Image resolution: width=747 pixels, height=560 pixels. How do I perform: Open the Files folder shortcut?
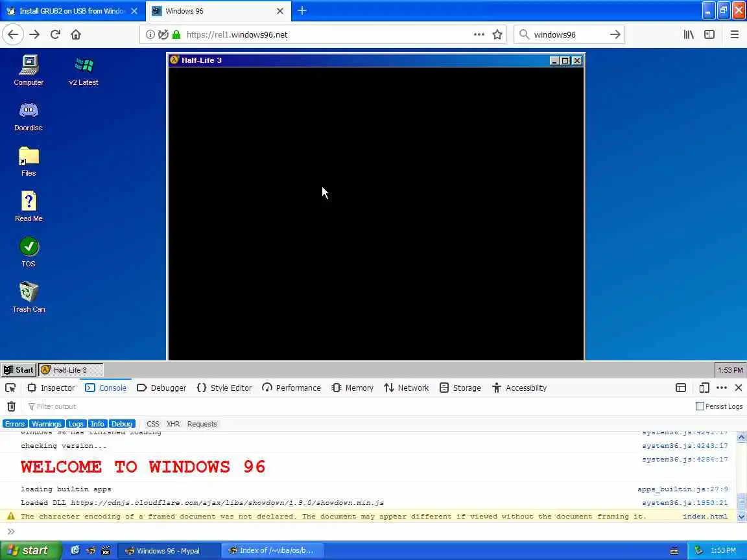29,161
